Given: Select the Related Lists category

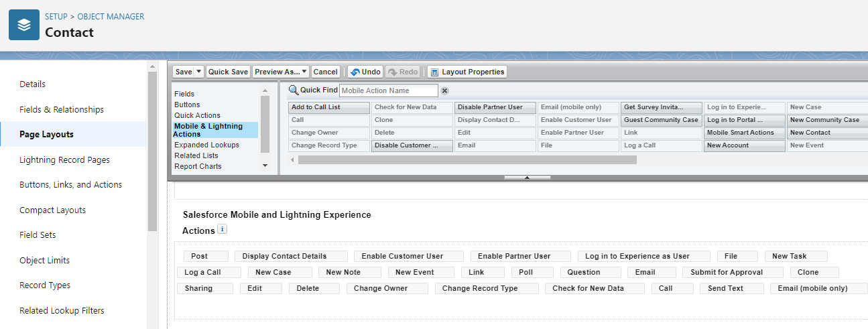Looking at the screenshot, I should (x=196, y=155).
